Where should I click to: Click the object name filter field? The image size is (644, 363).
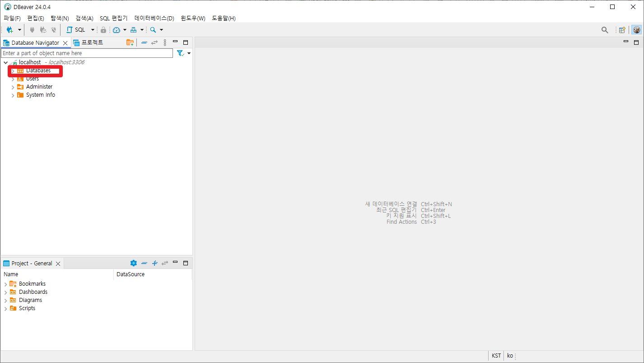[87, 53]
